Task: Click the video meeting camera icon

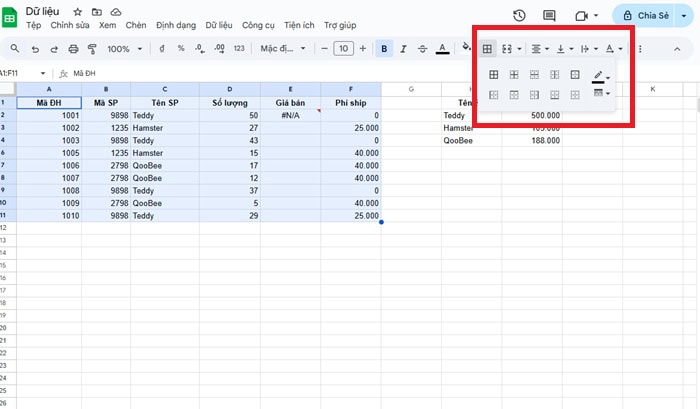Action: [x=581, y=16]
